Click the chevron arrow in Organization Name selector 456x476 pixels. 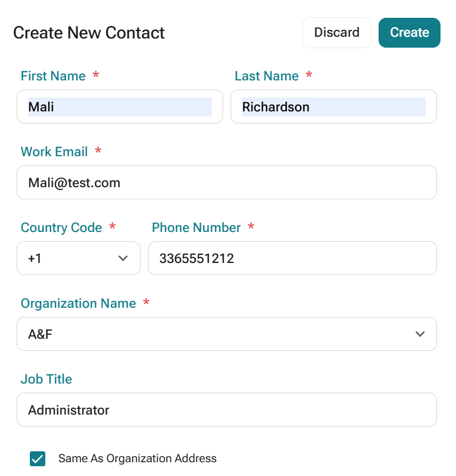pos(420,334)
